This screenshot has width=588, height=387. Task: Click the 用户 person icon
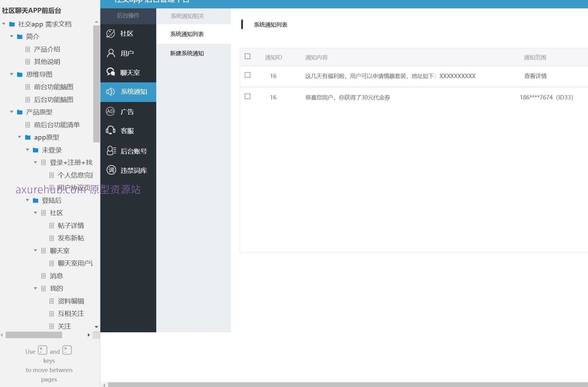click(x=111, y=53)
